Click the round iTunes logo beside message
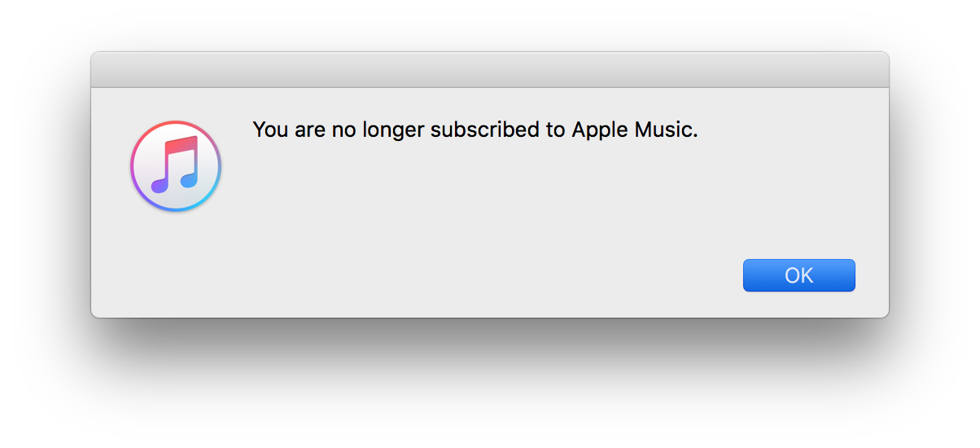This screenshot has height=448, width=980. click(176, 166)
